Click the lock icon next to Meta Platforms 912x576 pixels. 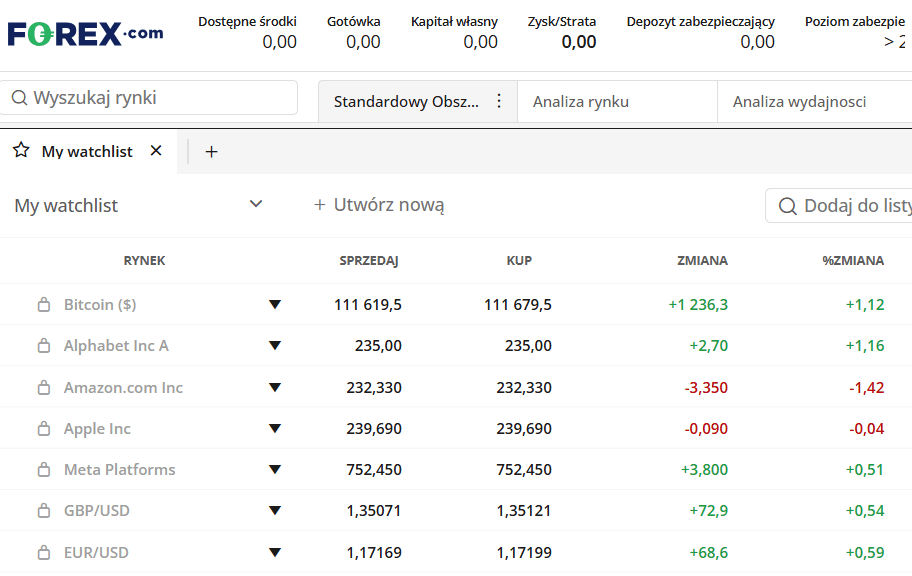point(44,470)
